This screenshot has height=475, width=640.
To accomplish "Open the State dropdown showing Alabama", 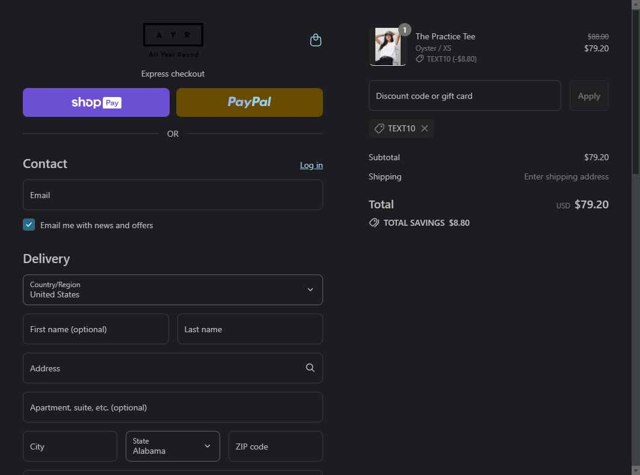I will 173,446.
